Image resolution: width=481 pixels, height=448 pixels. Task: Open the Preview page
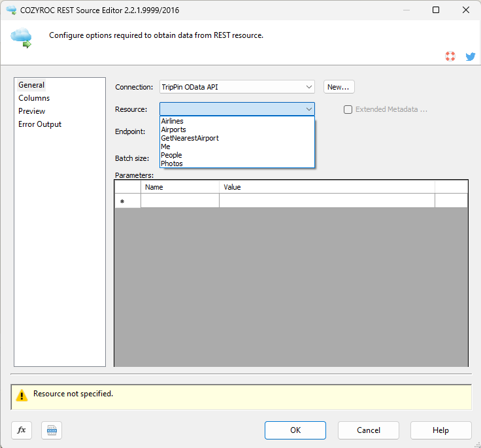(31, 111)
